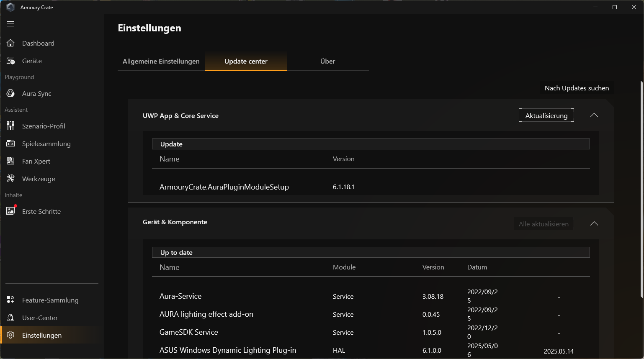Switch to Allgemeine Einstellungen tab

pyautogui.click(x=161, y=61)
